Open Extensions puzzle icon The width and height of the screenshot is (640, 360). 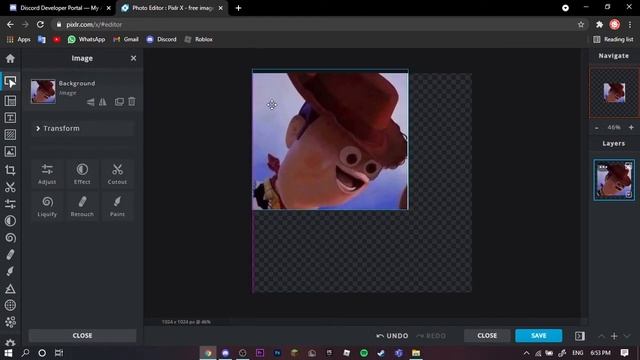pyautogui.click(x=599, y=24)
